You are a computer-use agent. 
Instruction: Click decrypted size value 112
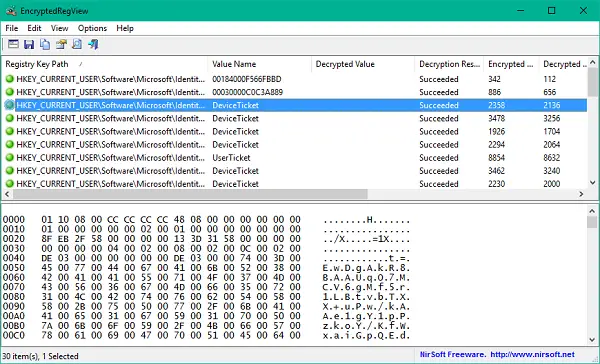549,79
